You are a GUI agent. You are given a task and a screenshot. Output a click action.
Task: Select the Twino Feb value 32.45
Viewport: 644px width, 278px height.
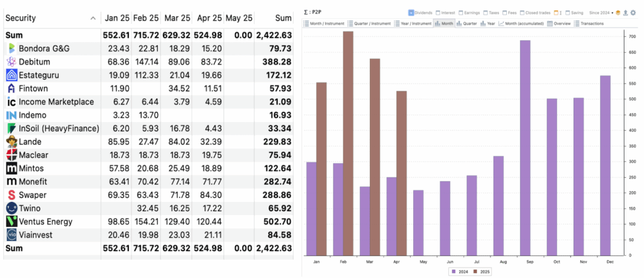pyautogui.click(x=149, y=208)
